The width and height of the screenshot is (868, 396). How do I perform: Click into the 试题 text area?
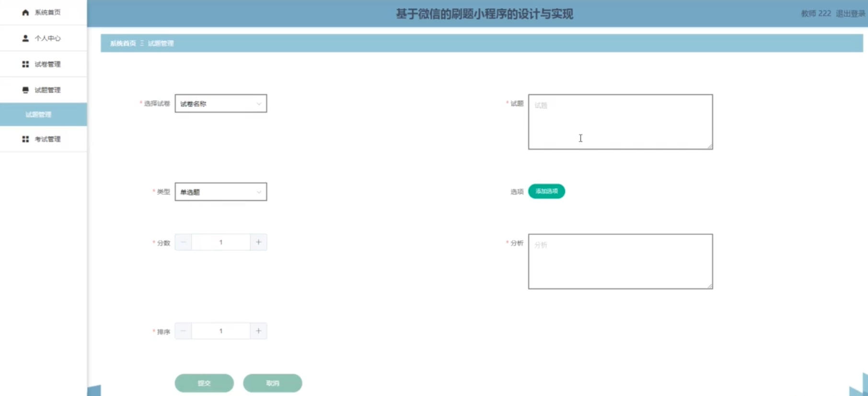620,122
